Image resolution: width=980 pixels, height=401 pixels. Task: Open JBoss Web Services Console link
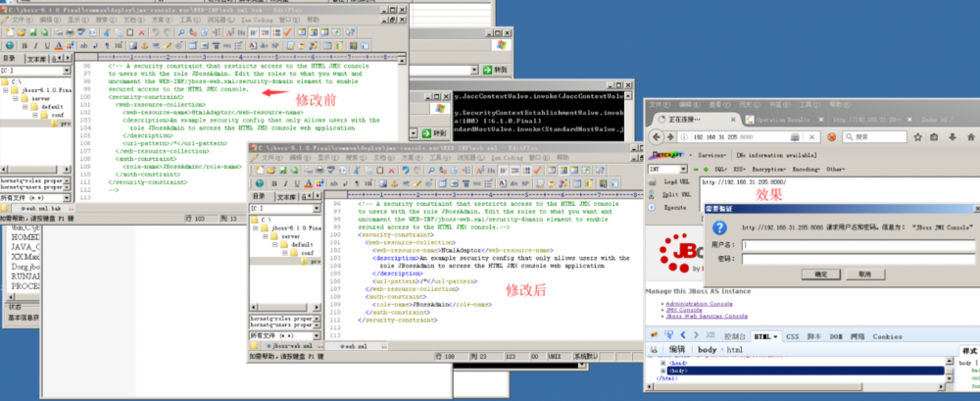(x=707, y=317)
